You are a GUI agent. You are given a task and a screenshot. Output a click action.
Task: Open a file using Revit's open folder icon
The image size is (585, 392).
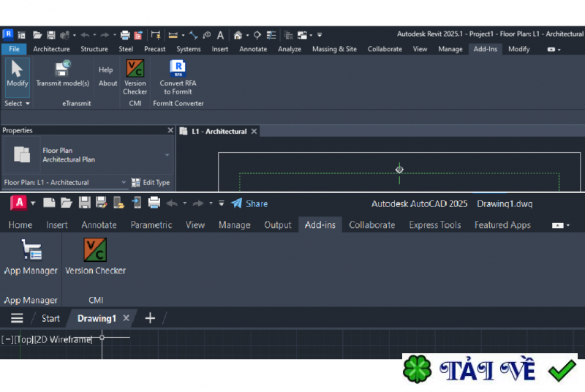tap(37, 35)
